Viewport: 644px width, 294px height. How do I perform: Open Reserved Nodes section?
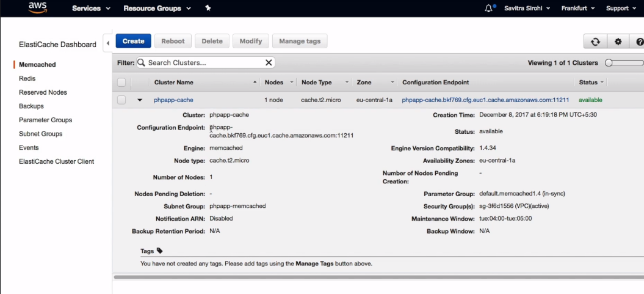(43, 92)
